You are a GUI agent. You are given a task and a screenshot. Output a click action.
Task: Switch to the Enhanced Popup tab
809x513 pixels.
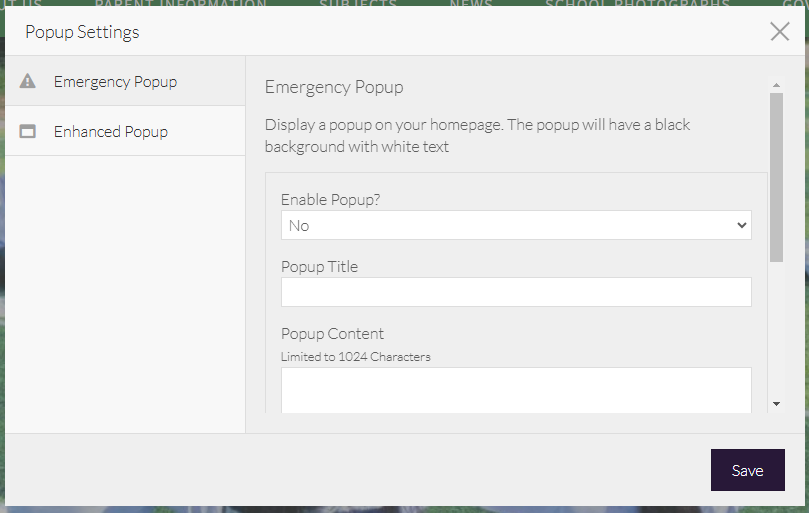point(110,131)
